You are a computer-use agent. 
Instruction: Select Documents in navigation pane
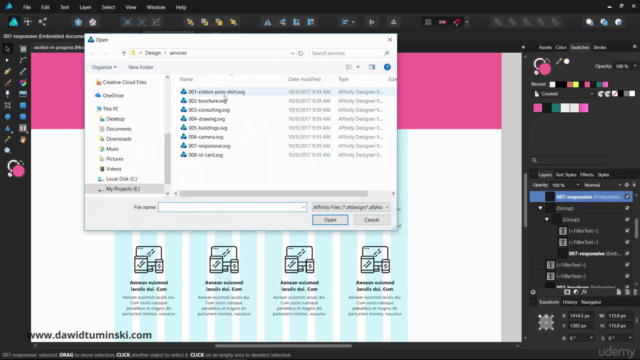(x=118, y=129)
